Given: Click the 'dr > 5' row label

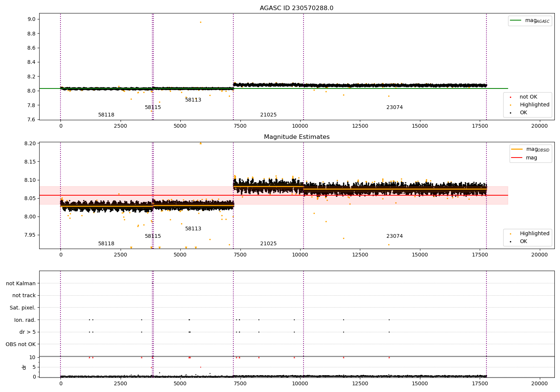Looking at the screenshot, I should click(28, 332).
